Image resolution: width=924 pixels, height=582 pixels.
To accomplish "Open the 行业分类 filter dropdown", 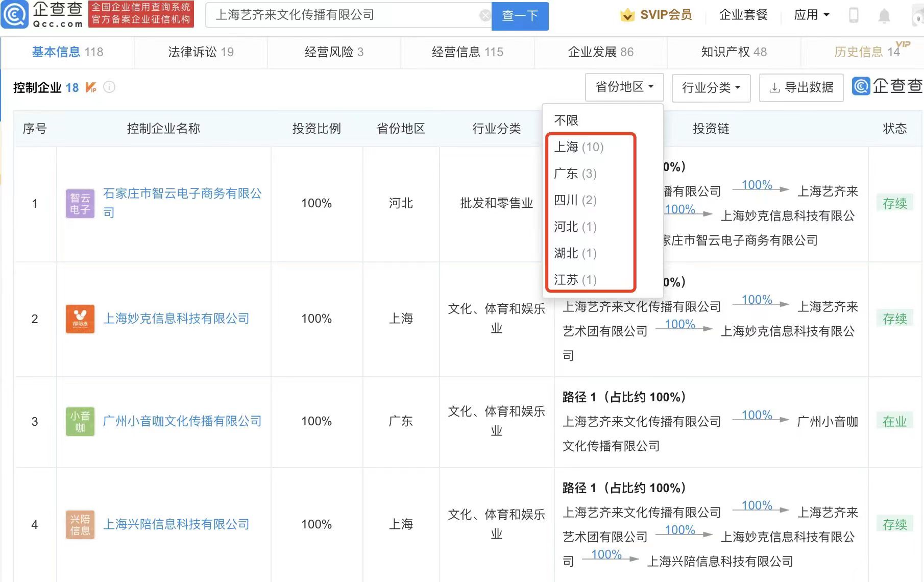I will click(x=711, y=88).
